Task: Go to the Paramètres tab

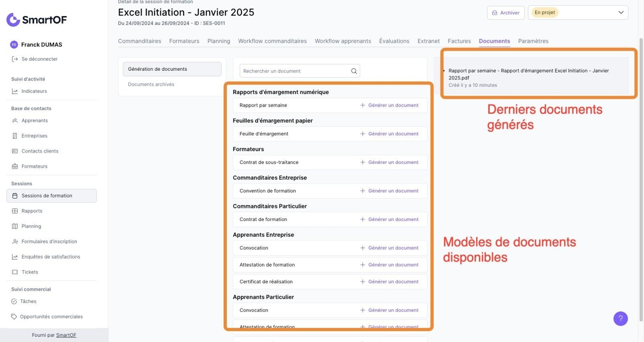Action: tap(533, 41)
